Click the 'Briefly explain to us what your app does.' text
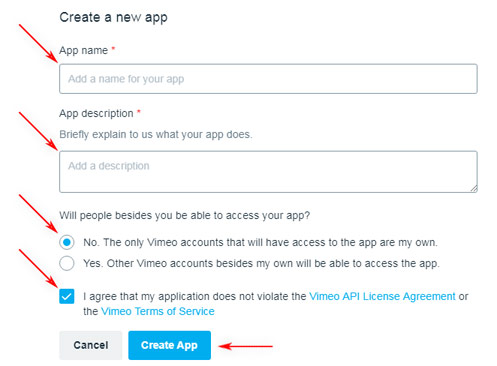Viewport: 497px width, 366px height. click(156, 134)
